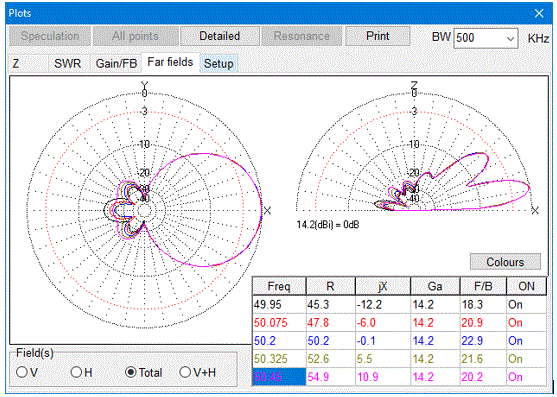Open the Setup tab

(218, 64)
